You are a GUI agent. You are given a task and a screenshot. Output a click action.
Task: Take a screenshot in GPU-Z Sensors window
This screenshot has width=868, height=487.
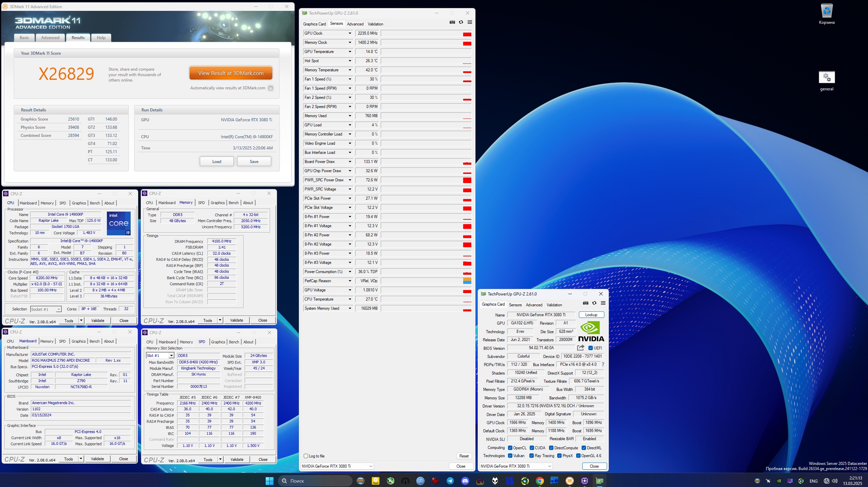click(x=452, y=22)
